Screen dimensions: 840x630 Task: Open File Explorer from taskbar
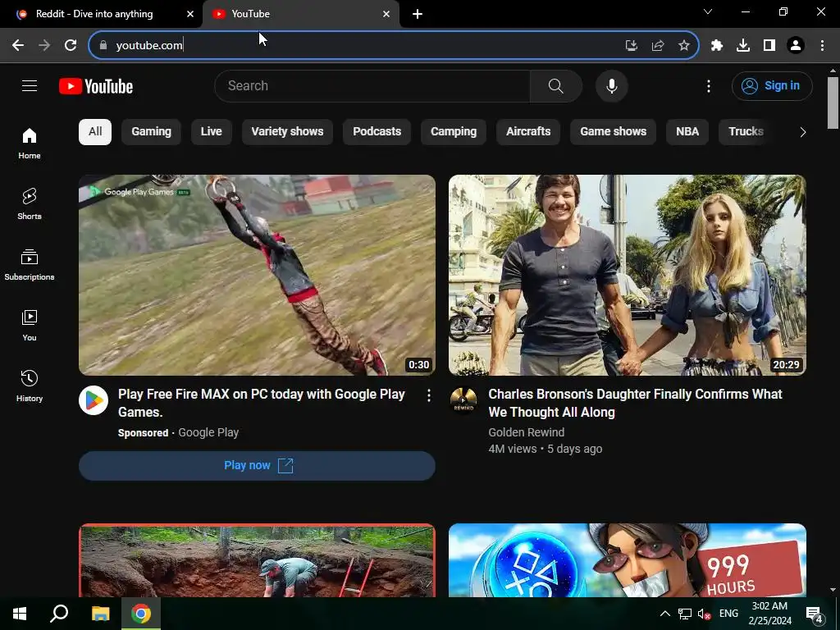[x=100, y=614]
